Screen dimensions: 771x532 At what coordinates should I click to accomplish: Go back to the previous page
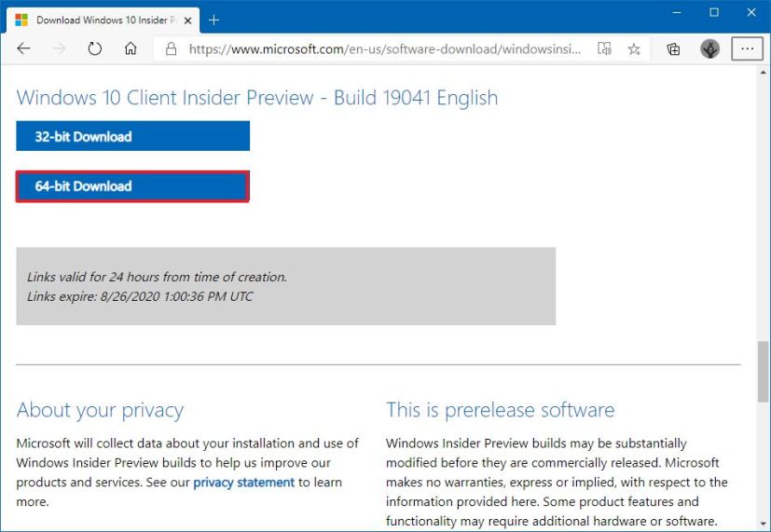pyautogui.click(x=23, y=48)
